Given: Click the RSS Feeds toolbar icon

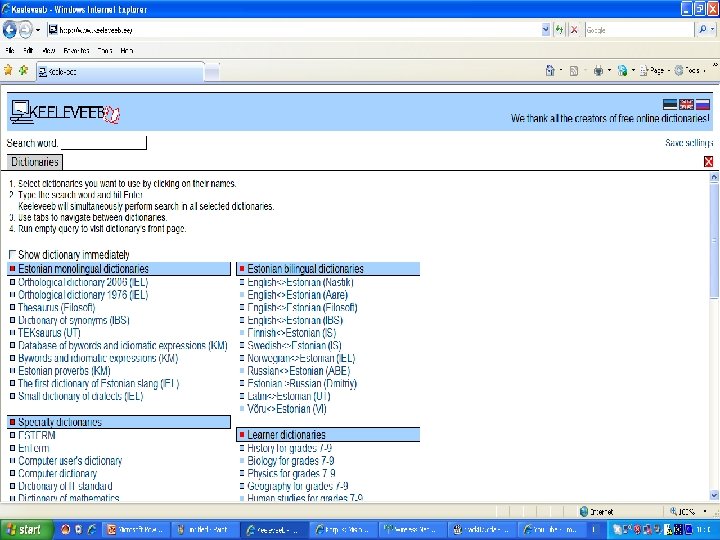Looking at the screenshot, I should click(574, 71).
